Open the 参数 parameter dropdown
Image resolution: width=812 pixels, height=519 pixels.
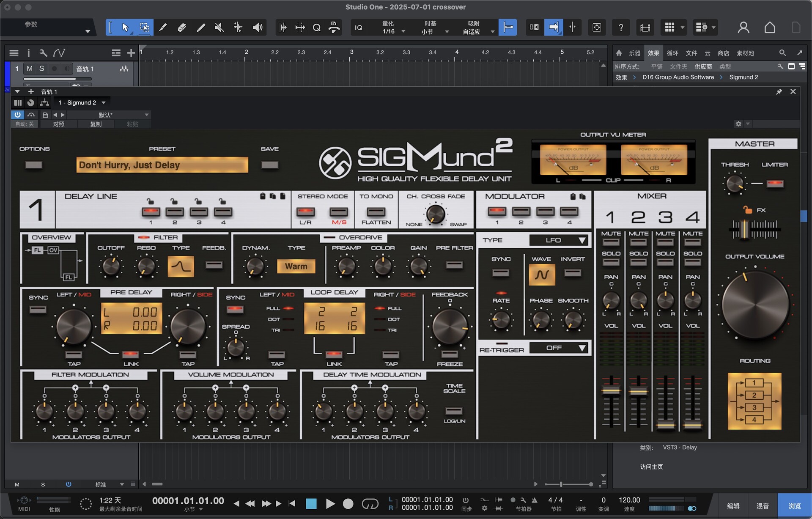(48, 28)
